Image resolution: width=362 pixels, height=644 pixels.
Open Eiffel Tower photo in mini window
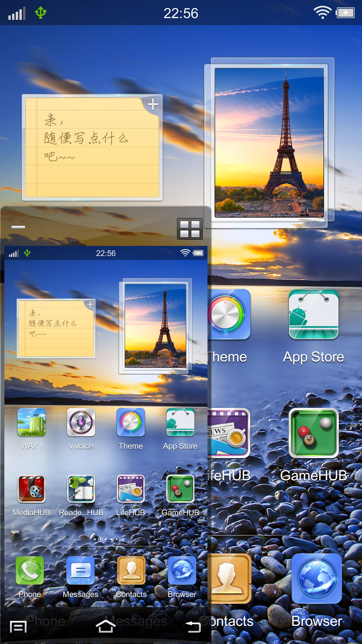(x=156, y=326)
